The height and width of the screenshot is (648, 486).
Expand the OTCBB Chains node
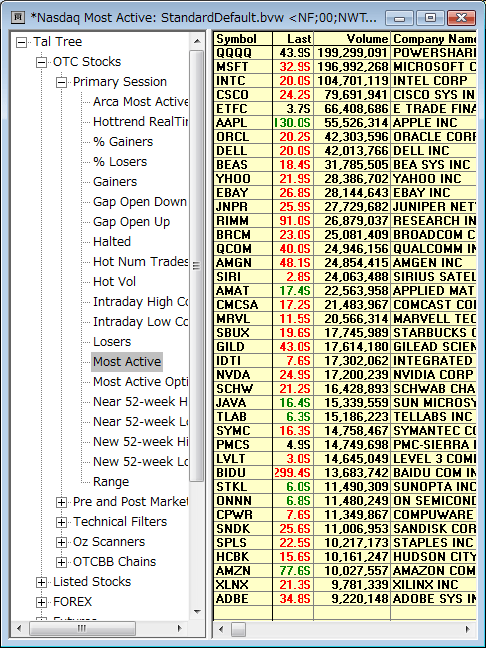point(61,562)
